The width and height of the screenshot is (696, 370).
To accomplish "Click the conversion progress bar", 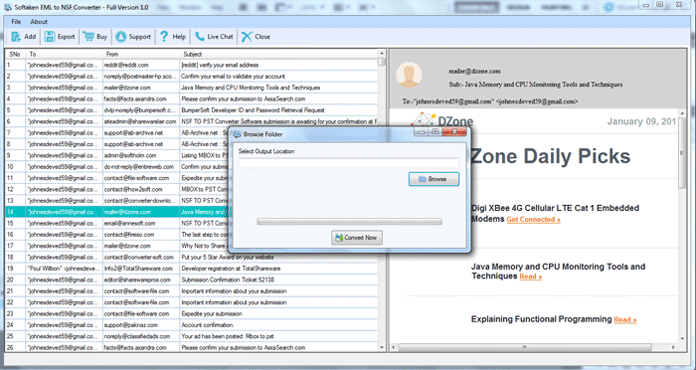I will 349,222.
